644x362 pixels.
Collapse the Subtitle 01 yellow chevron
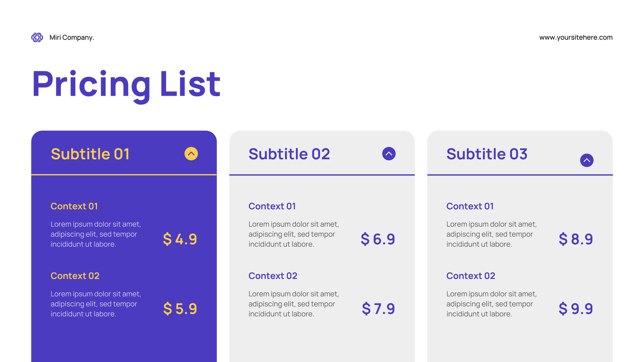(191, 154)
